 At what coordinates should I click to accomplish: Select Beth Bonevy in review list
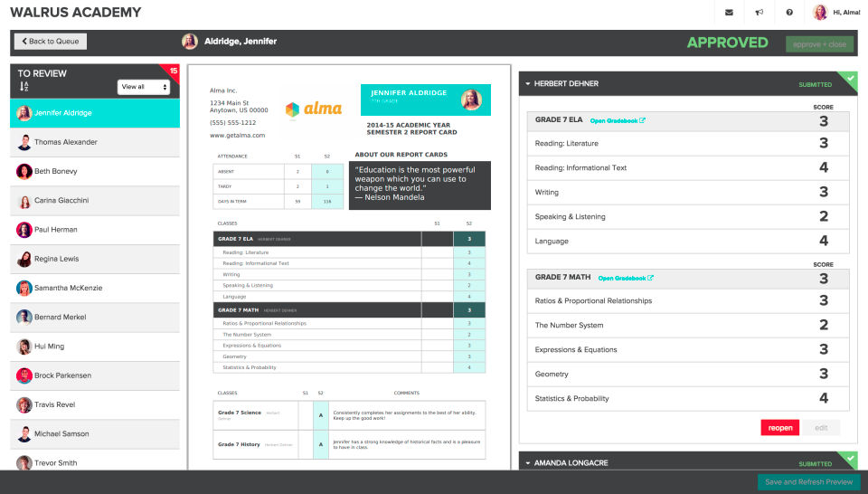click(x=95, y=171)
